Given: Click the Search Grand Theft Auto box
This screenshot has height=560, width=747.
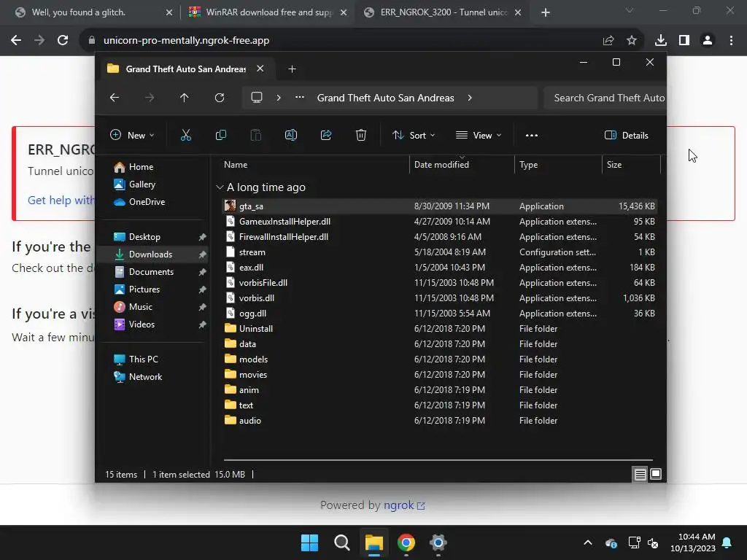Looking at the screenshot, I should (605, 98).
